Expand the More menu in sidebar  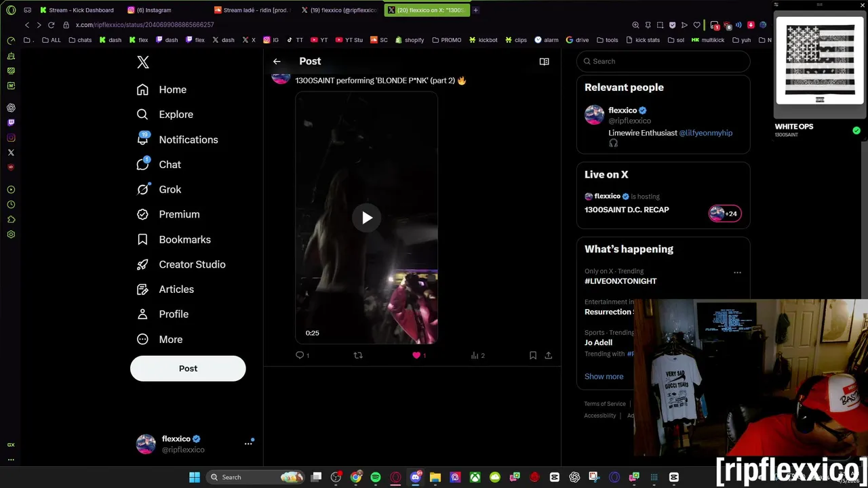[x=159, y=340]
